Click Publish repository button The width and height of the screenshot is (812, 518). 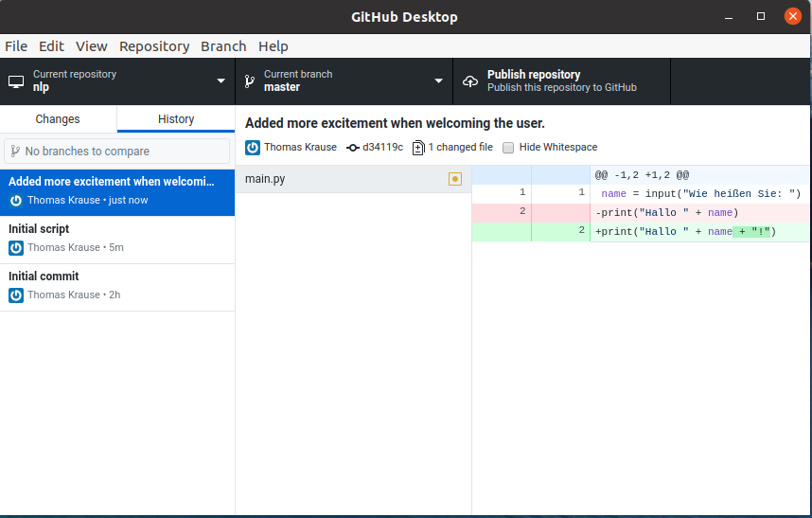(x=561, y=81)
